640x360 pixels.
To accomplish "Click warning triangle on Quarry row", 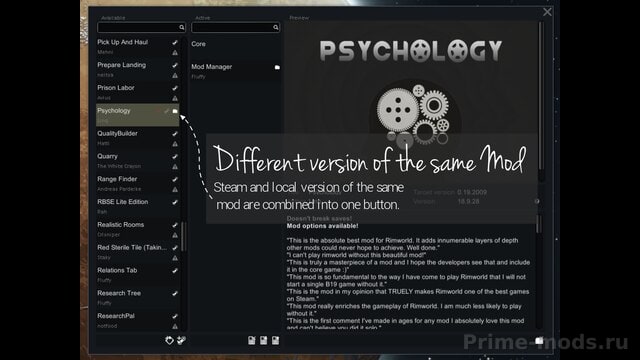I will click(x=175, y=167).
